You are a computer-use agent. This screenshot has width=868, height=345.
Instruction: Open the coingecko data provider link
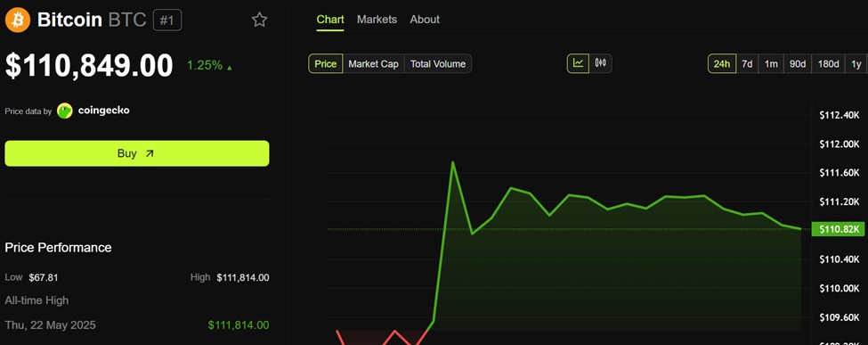(103, 111)
